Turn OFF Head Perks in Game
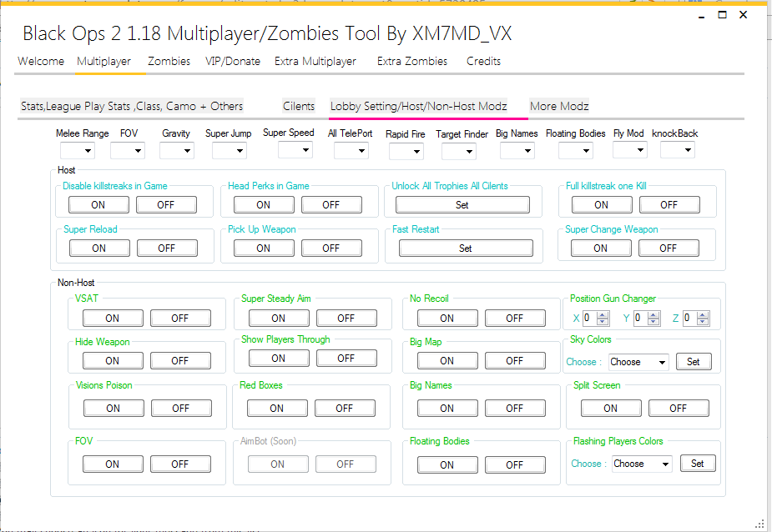This screenshot has width=772, height=532. click(x=331, y=205)
